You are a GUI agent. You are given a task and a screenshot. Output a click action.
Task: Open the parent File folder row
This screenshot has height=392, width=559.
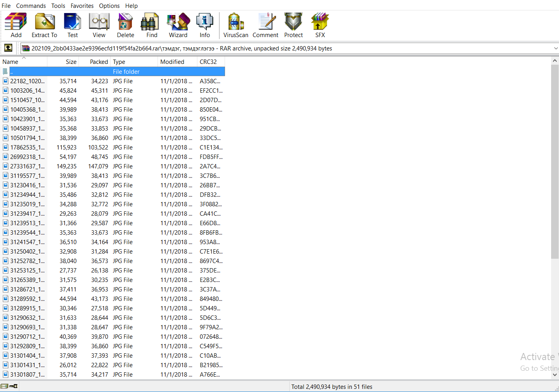click(126, 71)
